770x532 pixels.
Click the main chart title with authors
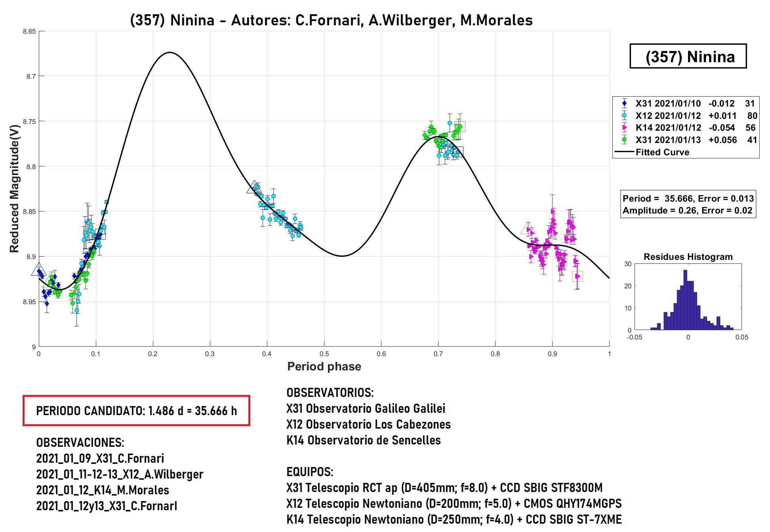(x=331, y=20)
